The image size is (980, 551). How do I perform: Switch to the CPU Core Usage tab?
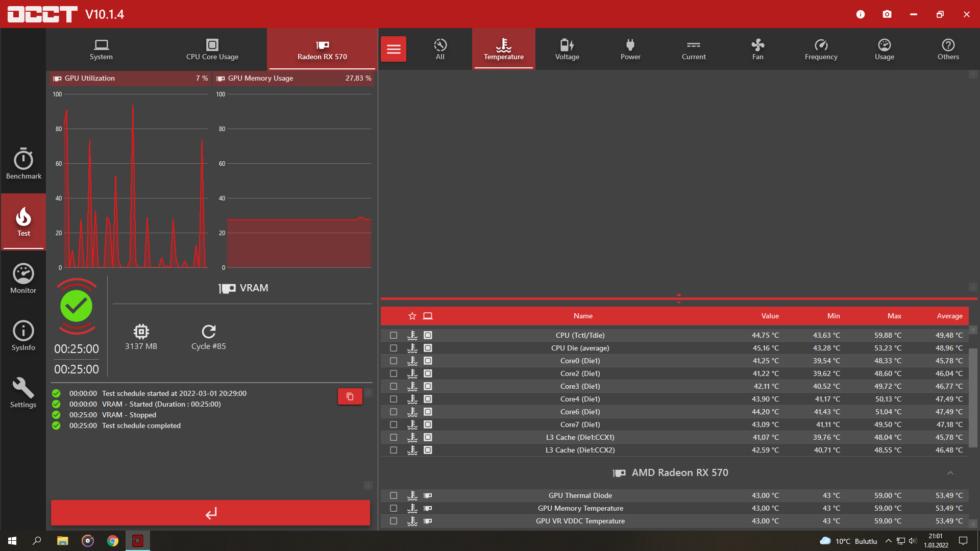(x=212, y=49)
